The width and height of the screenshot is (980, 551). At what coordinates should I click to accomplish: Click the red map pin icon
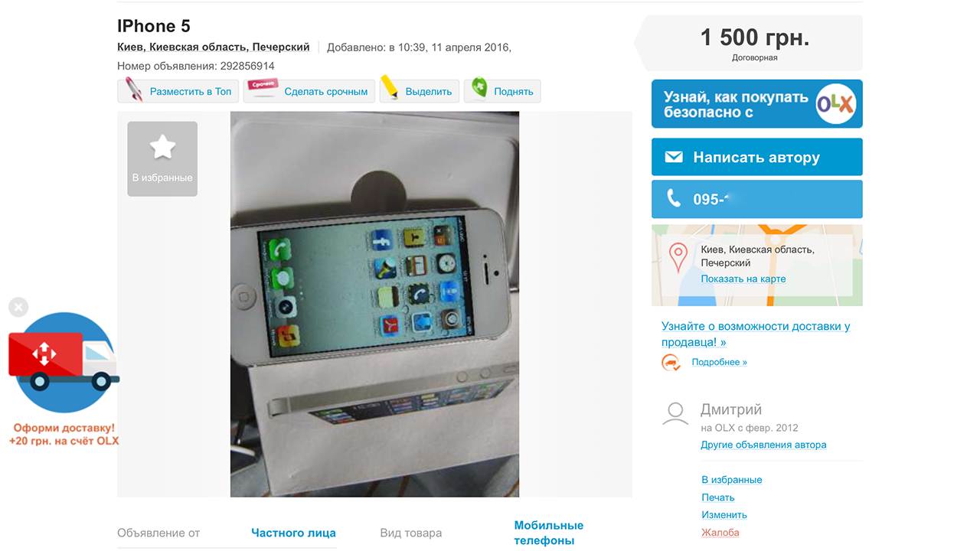(678, 258)
